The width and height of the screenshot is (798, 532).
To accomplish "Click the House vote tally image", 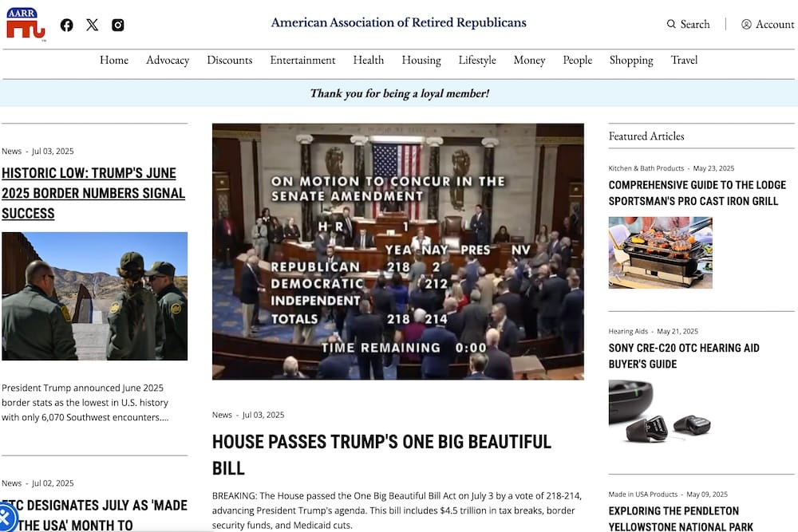I will (x=397, y=251).
